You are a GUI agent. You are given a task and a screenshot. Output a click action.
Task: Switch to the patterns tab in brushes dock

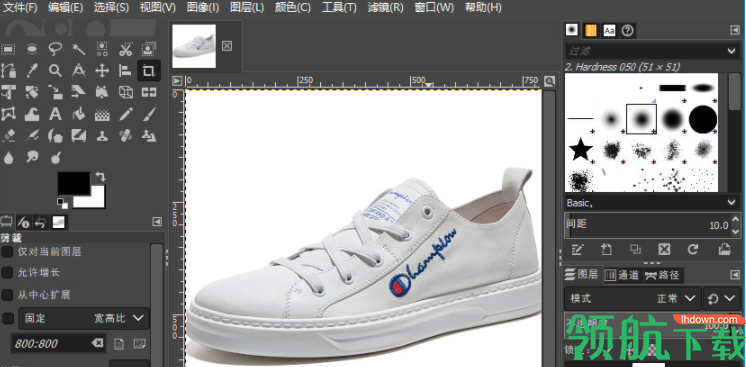pyautogui.click(x=590, y=30)
